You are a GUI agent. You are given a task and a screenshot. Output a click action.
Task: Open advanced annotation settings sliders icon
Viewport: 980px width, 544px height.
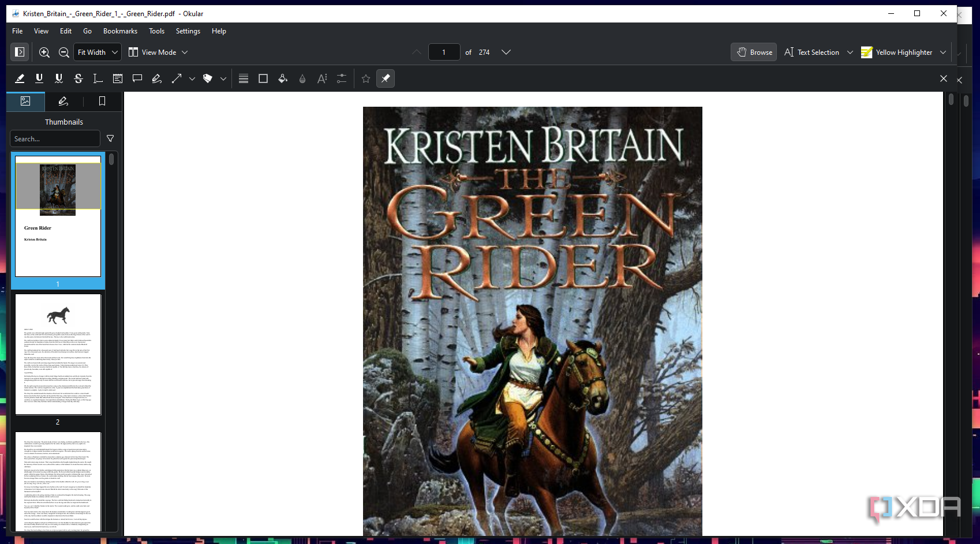point(342,78)
